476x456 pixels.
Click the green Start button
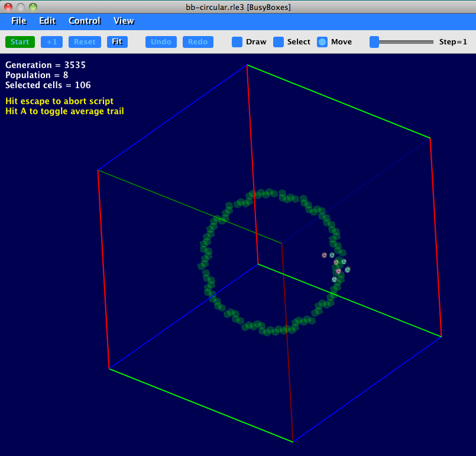[x=20, y=42]
